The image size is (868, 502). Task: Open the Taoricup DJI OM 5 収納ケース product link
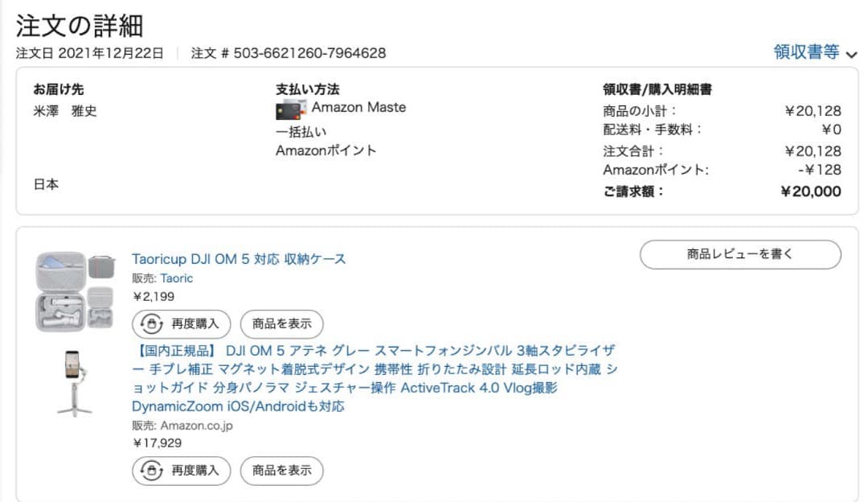pos(238,258)
